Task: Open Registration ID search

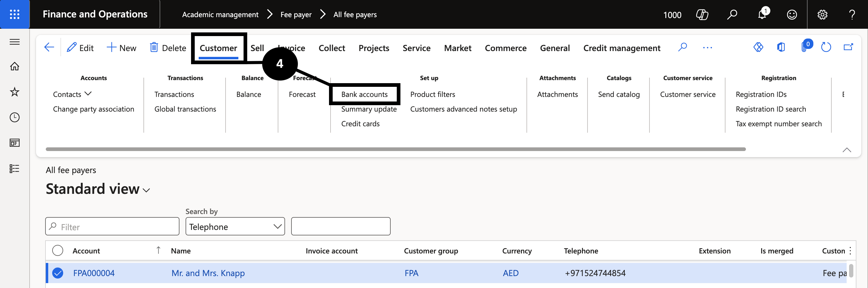Action: click(x=771, y=109)
